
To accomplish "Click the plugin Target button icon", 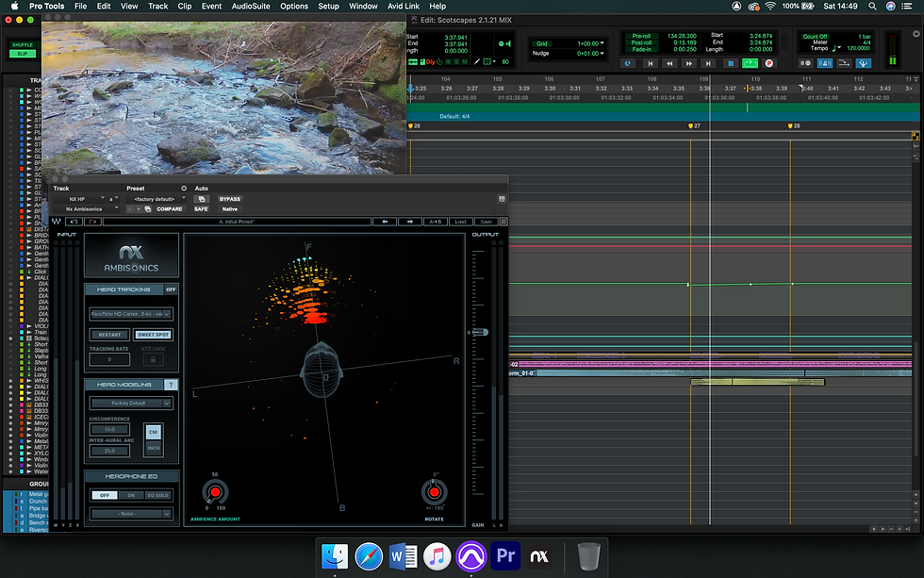I will point(502,199).
